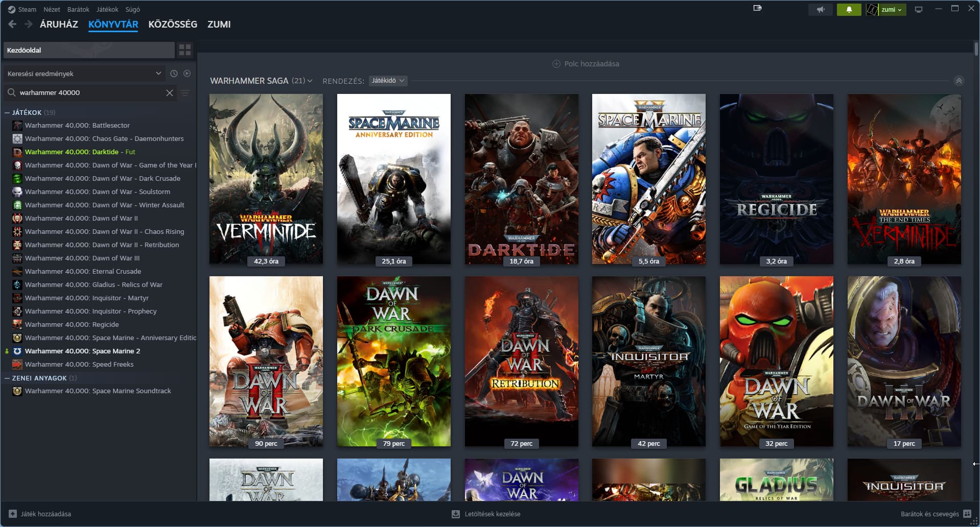Viewport: 980px width, 527px height.
Task: Click the library vertical scrollbar
Action: click(976, 50)
